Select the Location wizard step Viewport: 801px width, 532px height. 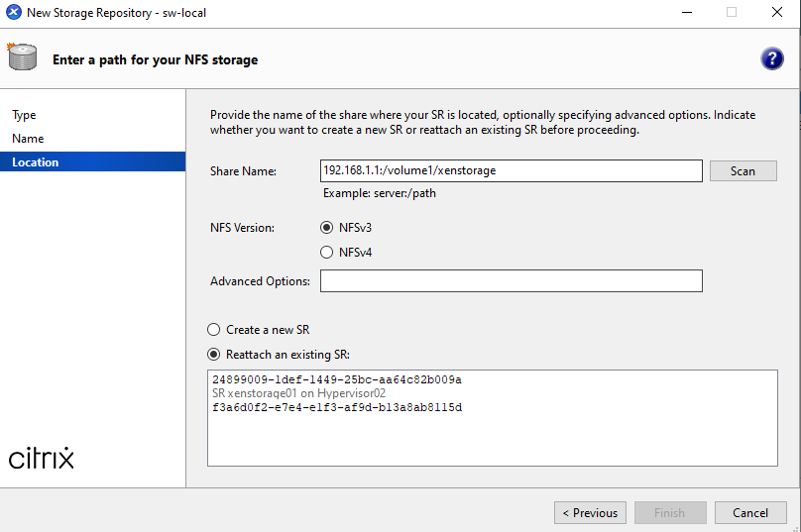click(x=36, y=162)
